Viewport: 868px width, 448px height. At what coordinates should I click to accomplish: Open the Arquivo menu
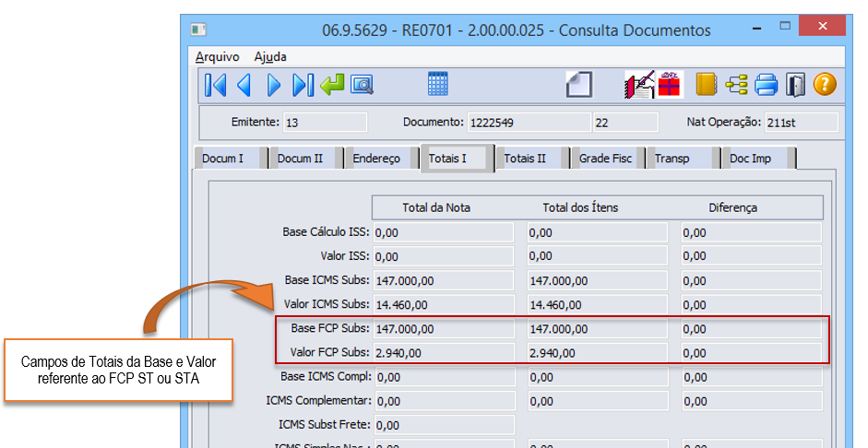(217, 57)
